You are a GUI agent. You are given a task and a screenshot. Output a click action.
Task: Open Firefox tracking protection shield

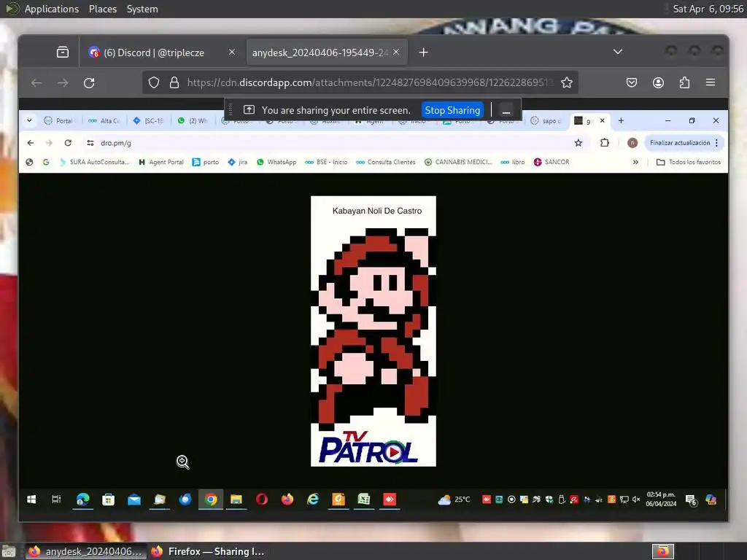click(154, 83)
